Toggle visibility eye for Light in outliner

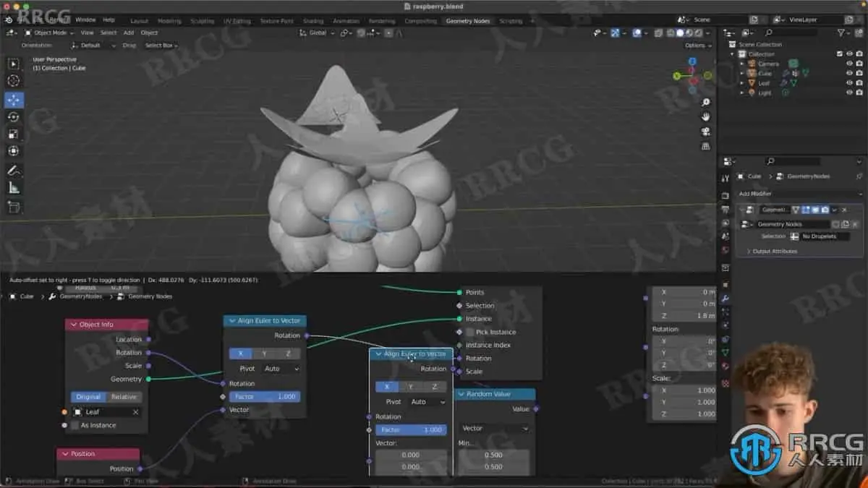coord(849,93)
